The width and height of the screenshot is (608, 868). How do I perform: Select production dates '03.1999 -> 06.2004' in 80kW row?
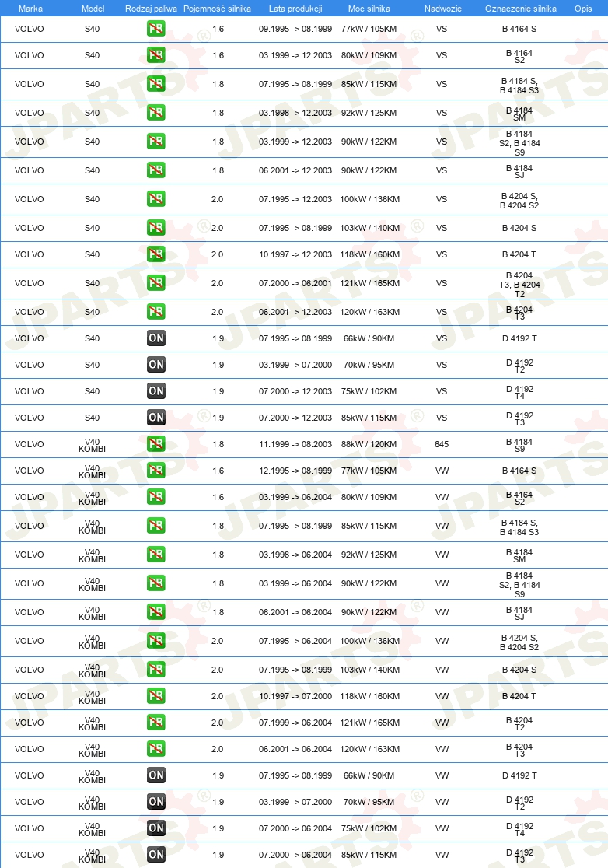[x=295, y=497]
